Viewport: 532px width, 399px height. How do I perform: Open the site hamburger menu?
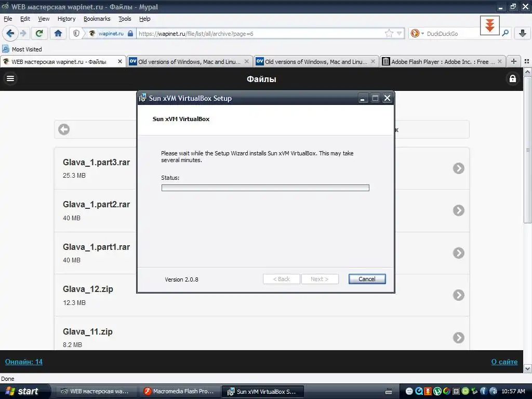(x=10, y=78)
